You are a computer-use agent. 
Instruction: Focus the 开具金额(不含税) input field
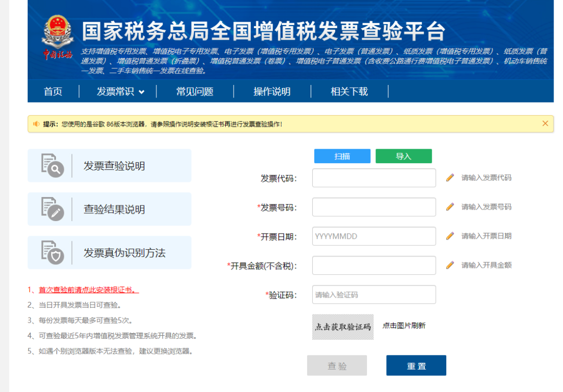coord(374,265)
